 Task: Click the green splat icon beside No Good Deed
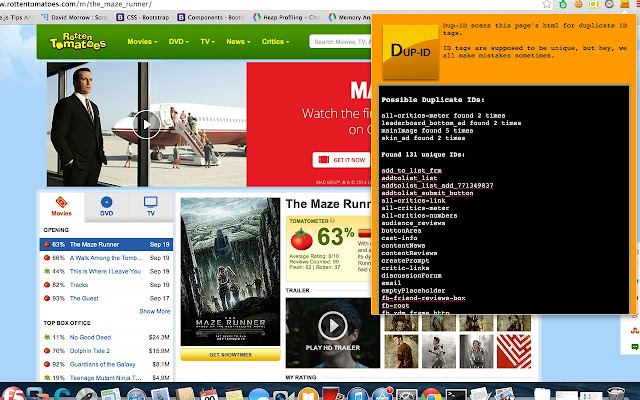pos(47,338)
